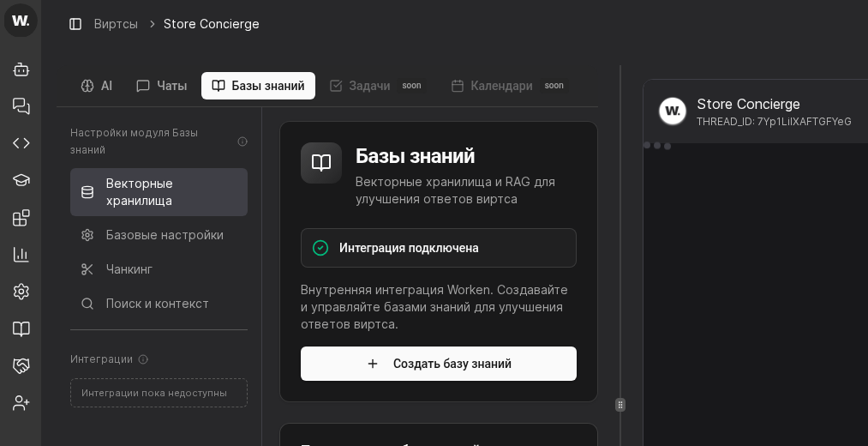Open the code brackets sidebar icon
The height and width of the screenshot is (446, 868).
point(21,143)
